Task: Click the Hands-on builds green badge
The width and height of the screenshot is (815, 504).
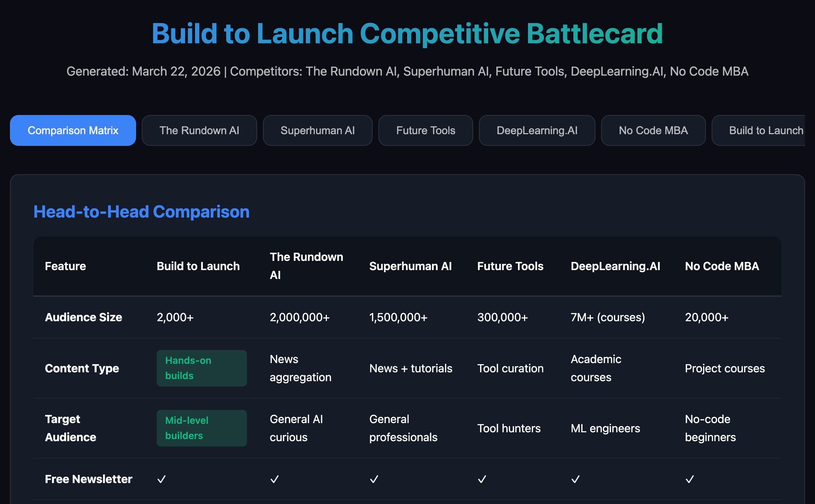Action: click(x=201, y=368)
